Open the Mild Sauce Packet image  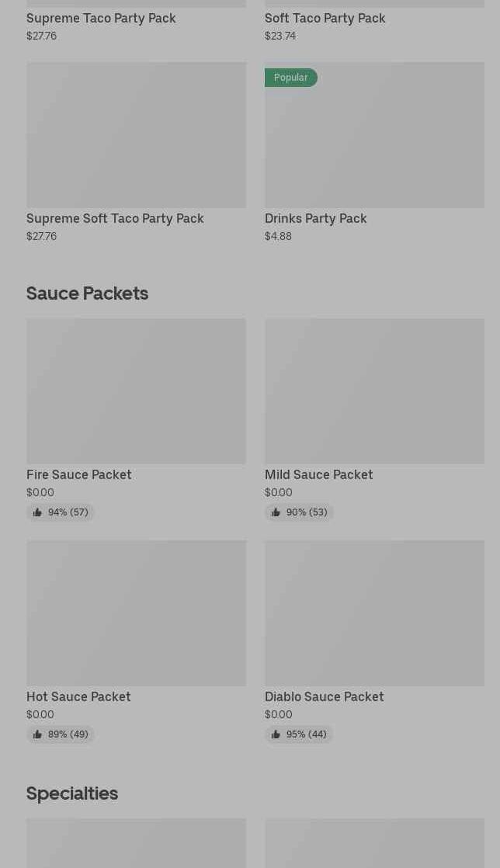(374, 391)
